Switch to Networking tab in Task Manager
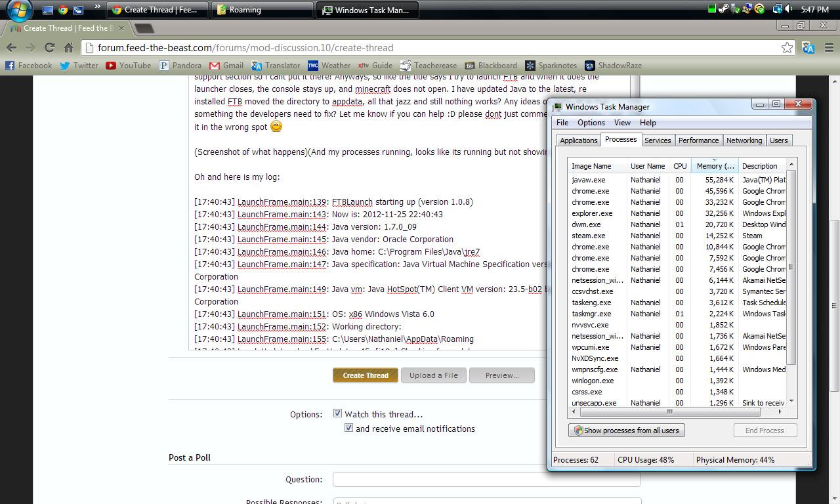 744,140
